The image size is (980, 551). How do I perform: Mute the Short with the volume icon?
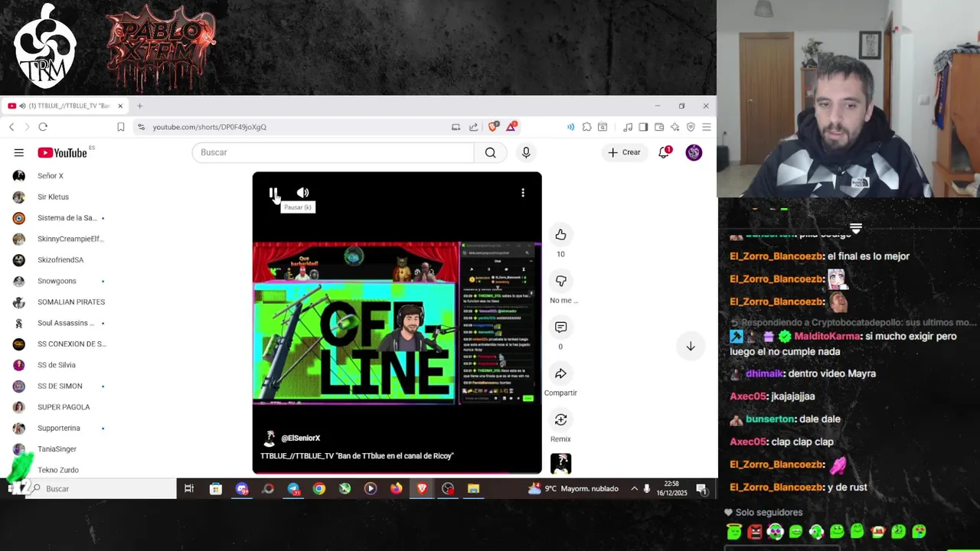click(x=303, y=193)
